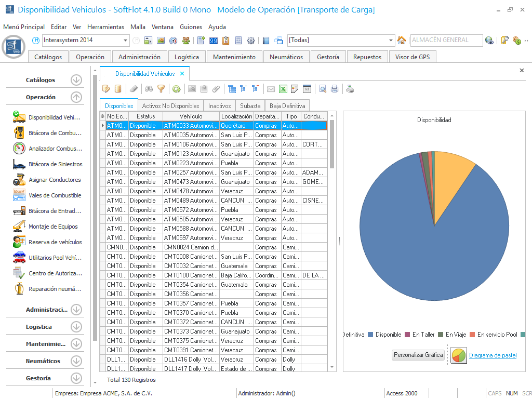Click the blue Disponible legend swatch

click(370, 335)
